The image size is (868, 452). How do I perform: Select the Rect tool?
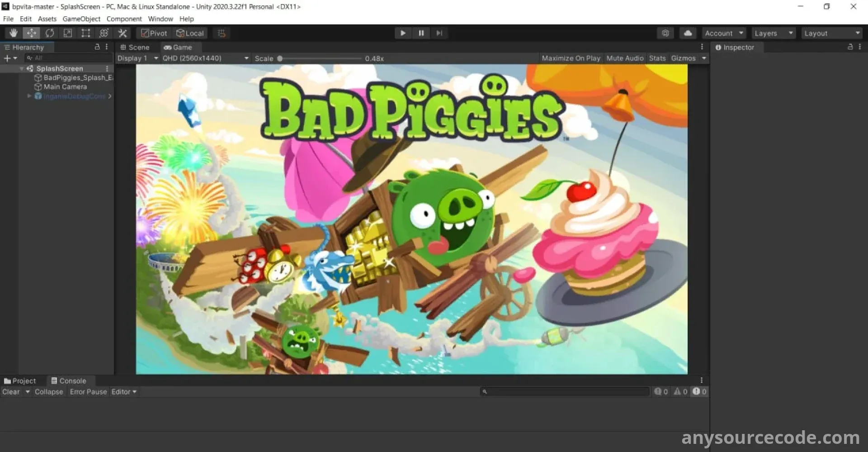click(85, 33)
